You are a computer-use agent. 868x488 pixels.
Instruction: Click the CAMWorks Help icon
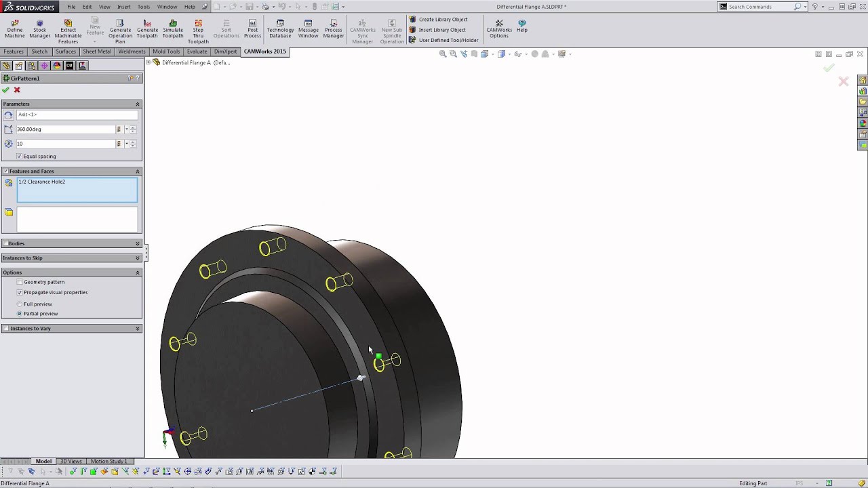521,26
